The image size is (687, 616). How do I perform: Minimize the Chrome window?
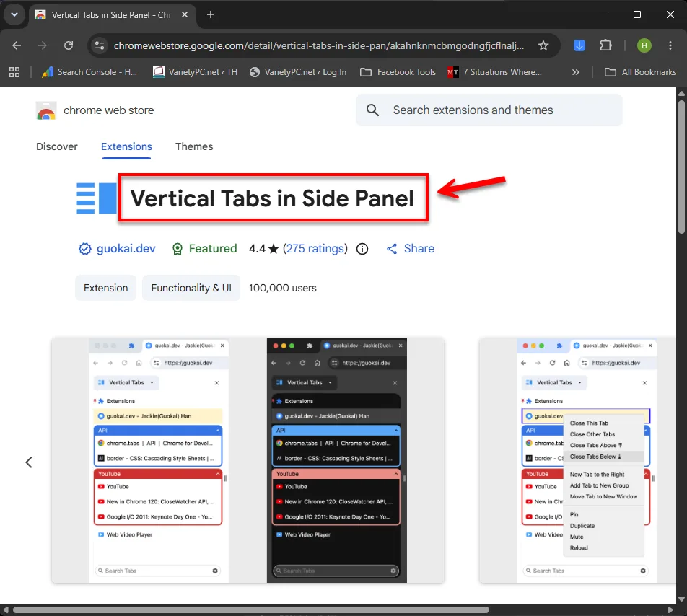click(604, 14)
